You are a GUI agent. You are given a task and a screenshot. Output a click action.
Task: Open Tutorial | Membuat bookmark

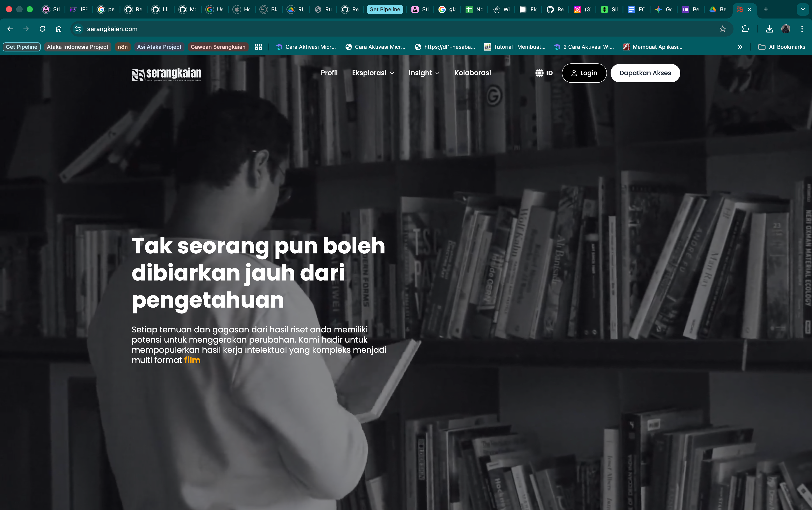(515, 47)
